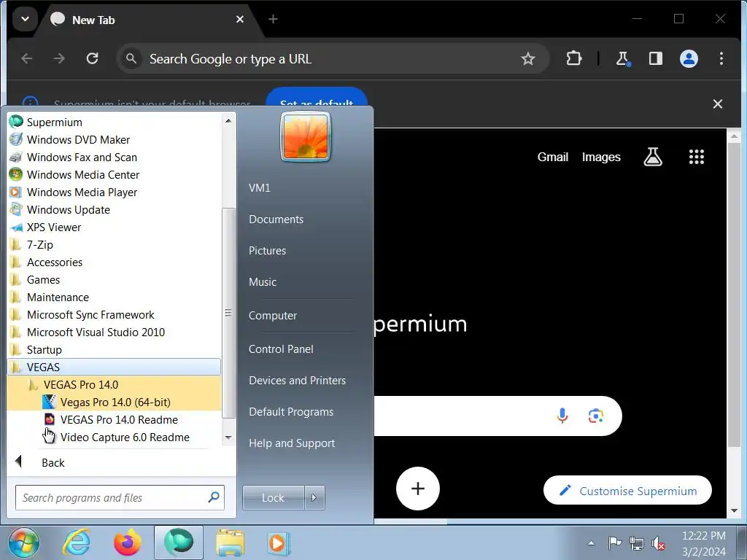Collapse the VEGAS Pro 14.0 subfolder
This screenshot has height=560, width=747.
click(x=115, y=385)
